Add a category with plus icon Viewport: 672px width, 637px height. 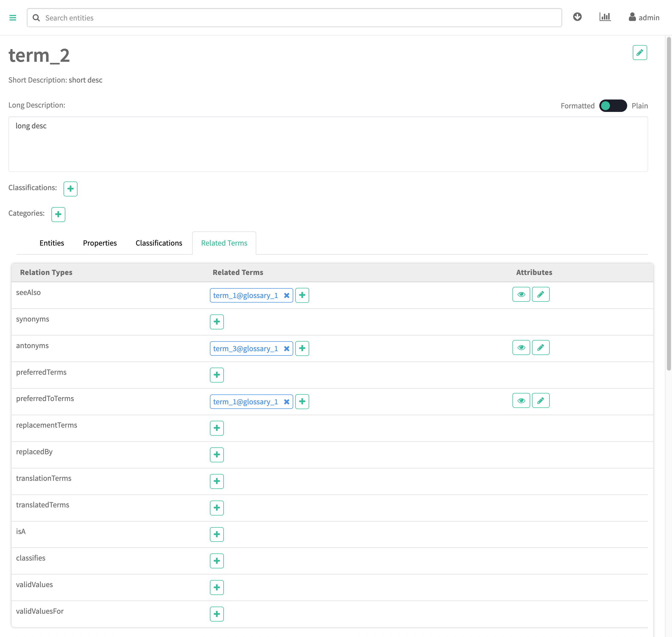pos(58,214)
